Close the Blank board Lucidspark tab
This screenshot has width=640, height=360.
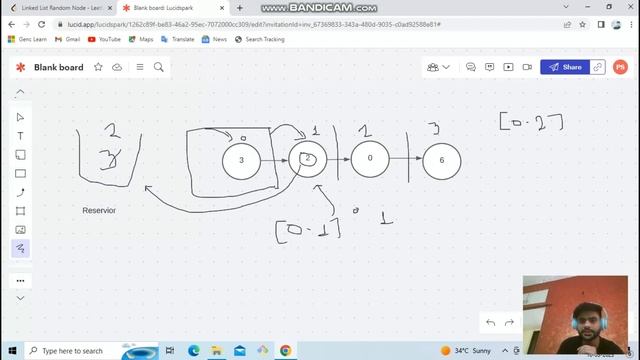click(x=222, y=8)
